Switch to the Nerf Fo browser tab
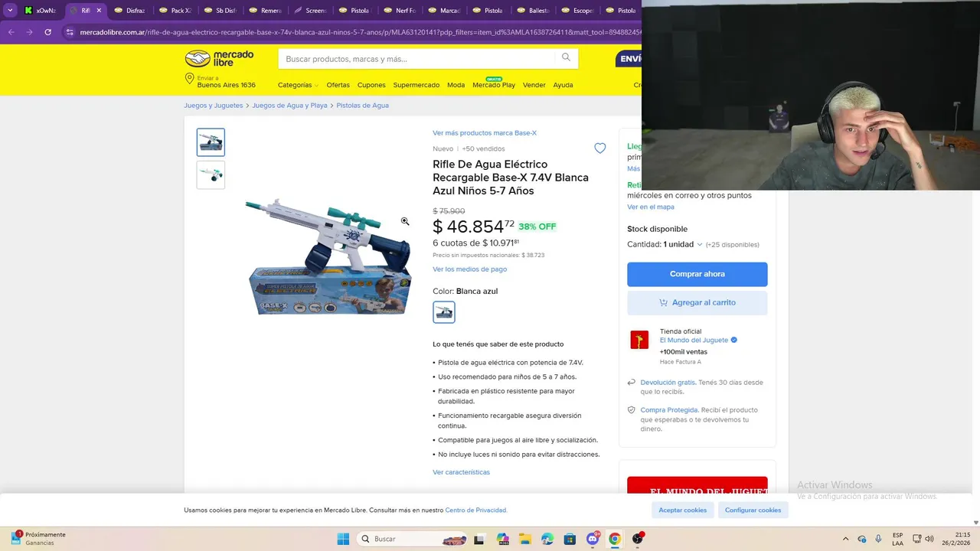Screen dimensions: 980x551 (399, 11)
